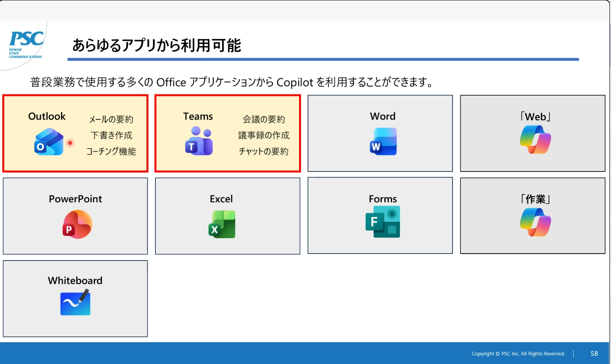This screenshot has height=364, width=611.
Task: Click the subtitle sentence mentioning Copilot
Action: pos(232,82)
